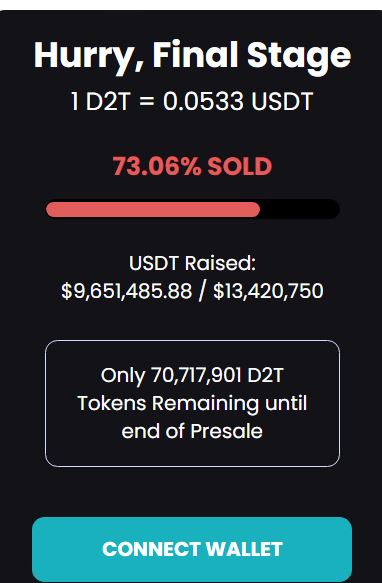Click the 0.0533 USDT price value
The height and width of the screenshot is (583, 382).
(238, 101)
